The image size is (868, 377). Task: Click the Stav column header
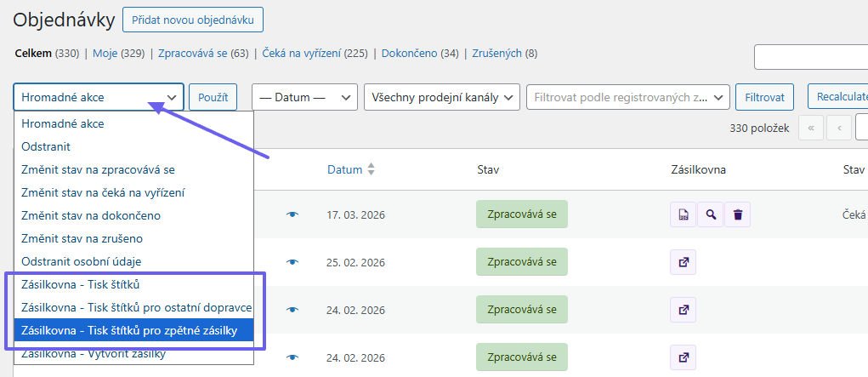[x=488, y=169]
